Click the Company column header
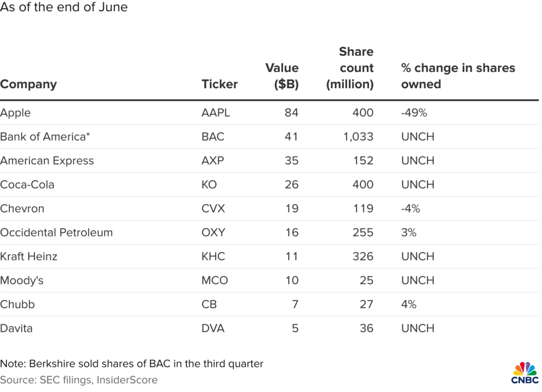 point(28,84)
